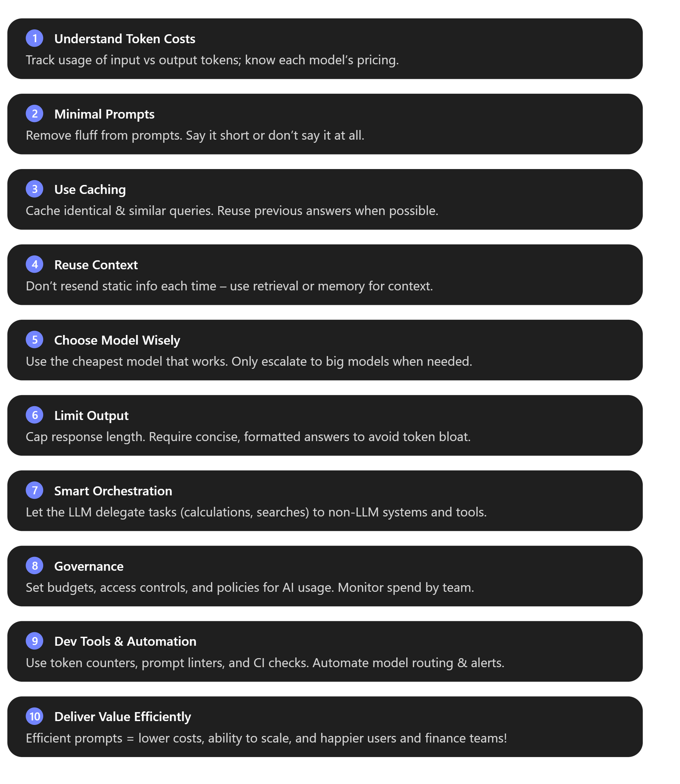
Task: Click the Smart Orchestration heading
Action: pyautogui.click(x=113, y=491)
